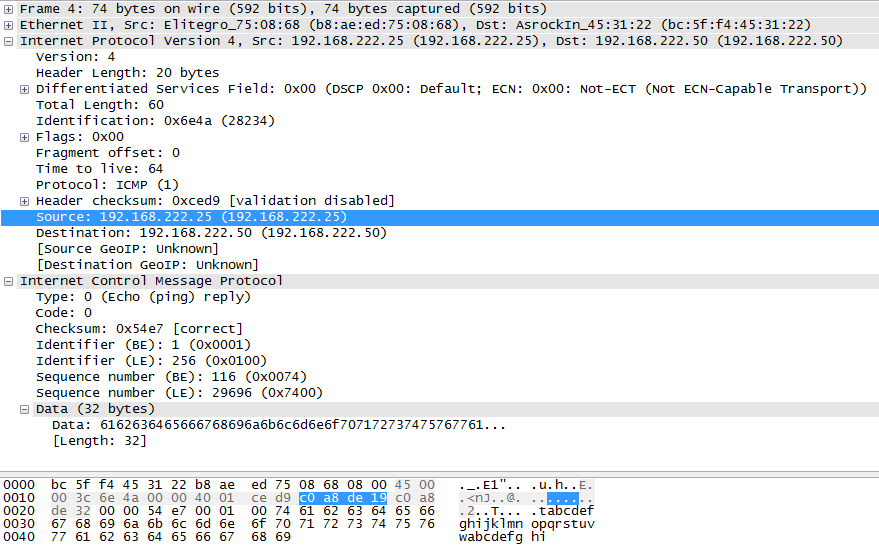Click ASCII text 'ghijklmn opqrstuv' in hex pane
The width and height of the screenshot is (879, 549).
coord(526,524)
